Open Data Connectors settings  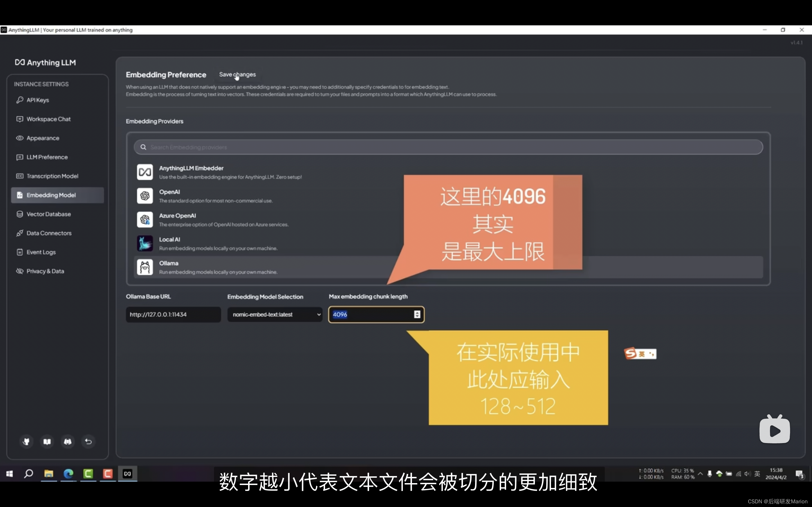[48, 233]
